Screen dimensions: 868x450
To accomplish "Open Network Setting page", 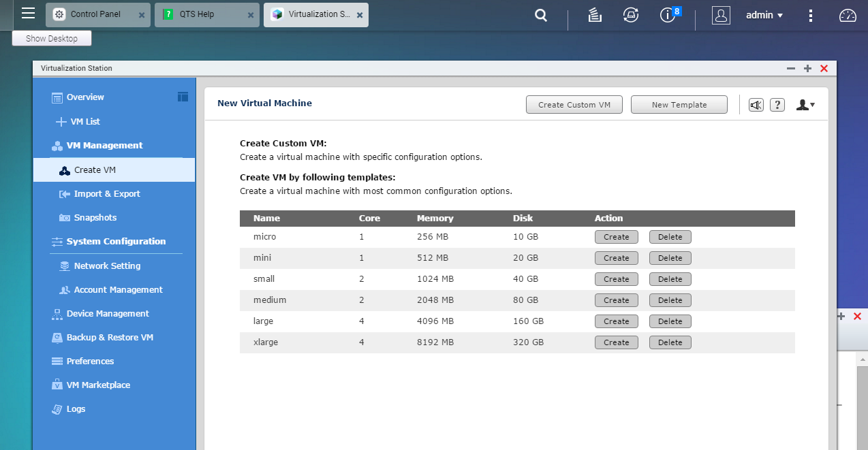I will pos(107,266).
